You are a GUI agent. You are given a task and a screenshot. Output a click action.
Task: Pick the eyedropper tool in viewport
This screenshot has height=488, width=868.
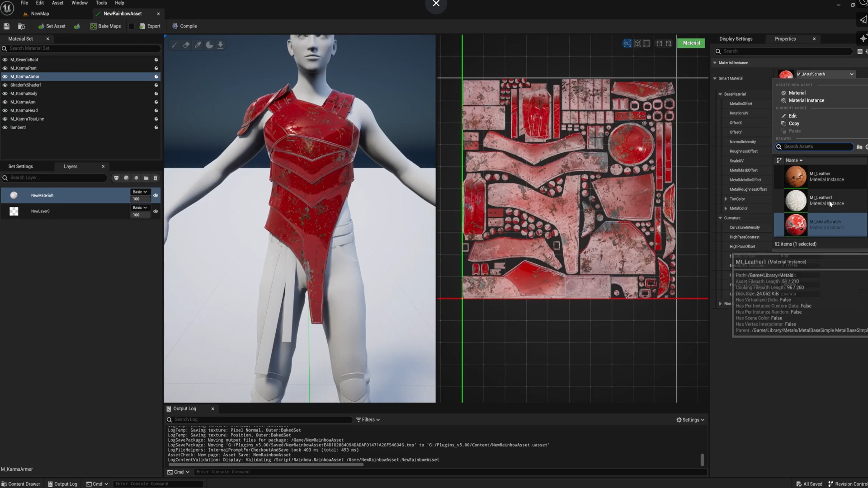pos(198,45)
